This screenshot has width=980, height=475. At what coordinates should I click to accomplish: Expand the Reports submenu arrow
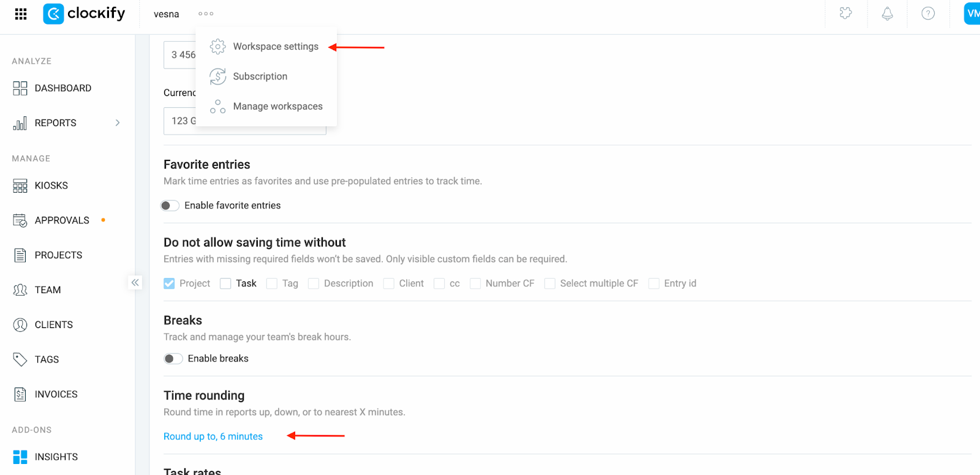coord(118,123)
